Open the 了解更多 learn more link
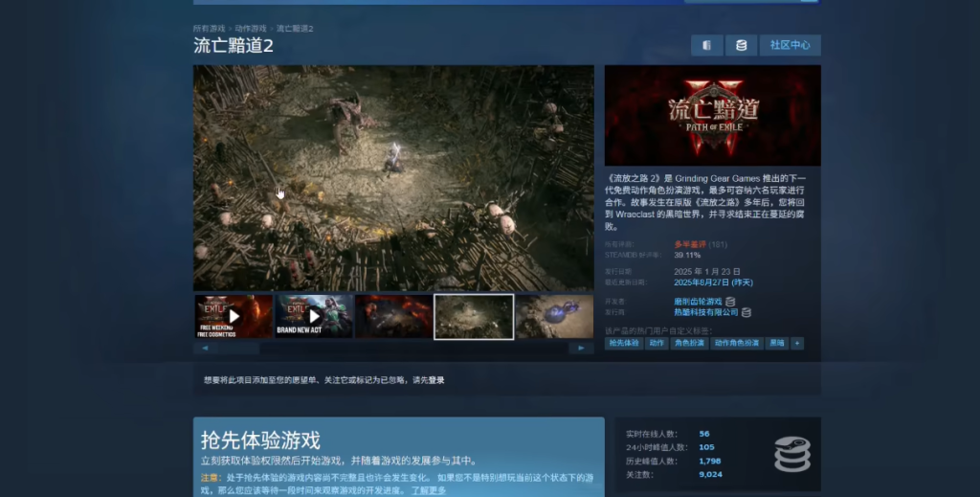This screenshot has height=497, width=980. tap(429, 490)
